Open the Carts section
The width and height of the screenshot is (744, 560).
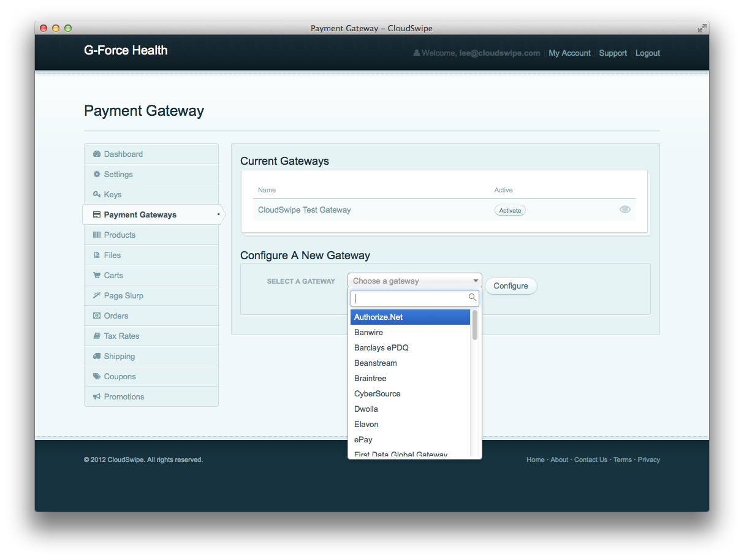point(151,275)
